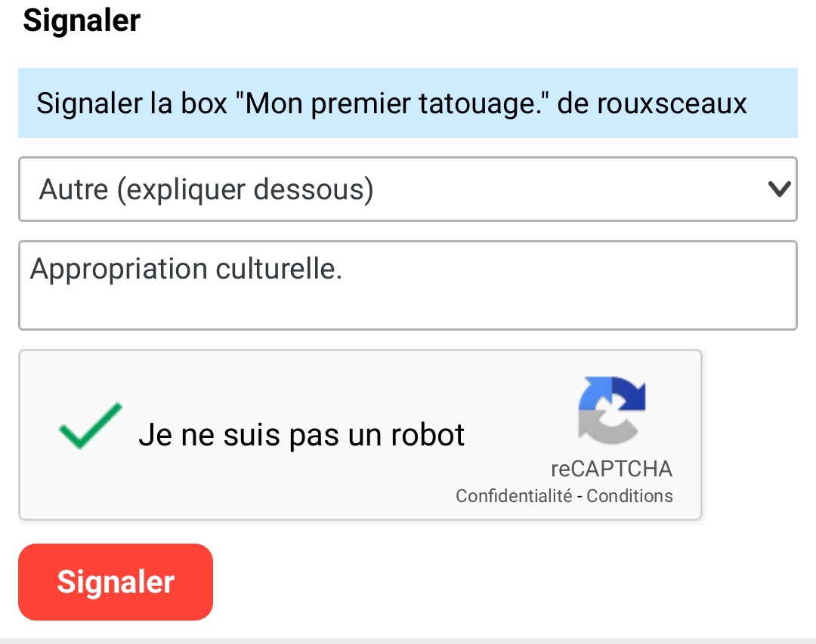Click the word "robot" in the captcha label

coord(427,435)
